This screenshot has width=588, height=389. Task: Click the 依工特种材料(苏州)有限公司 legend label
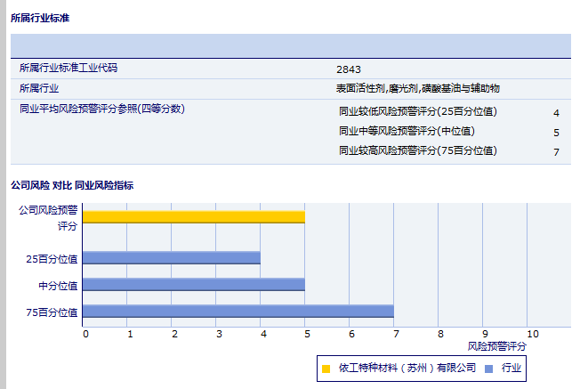point(407,368)
